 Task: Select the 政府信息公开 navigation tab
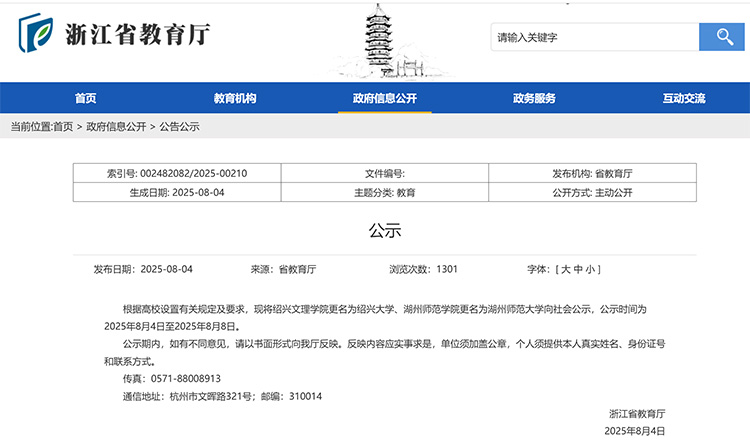(384, 98)
